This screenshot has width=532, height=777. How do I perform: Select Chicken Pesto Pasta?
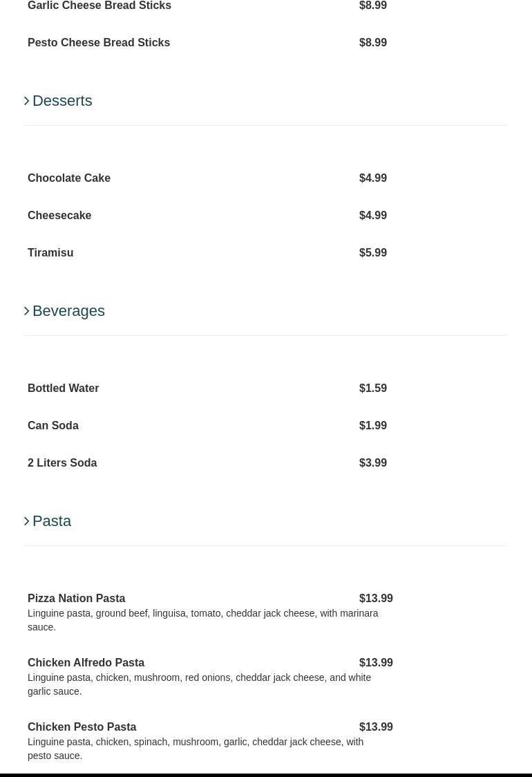[x=82, y=727]
